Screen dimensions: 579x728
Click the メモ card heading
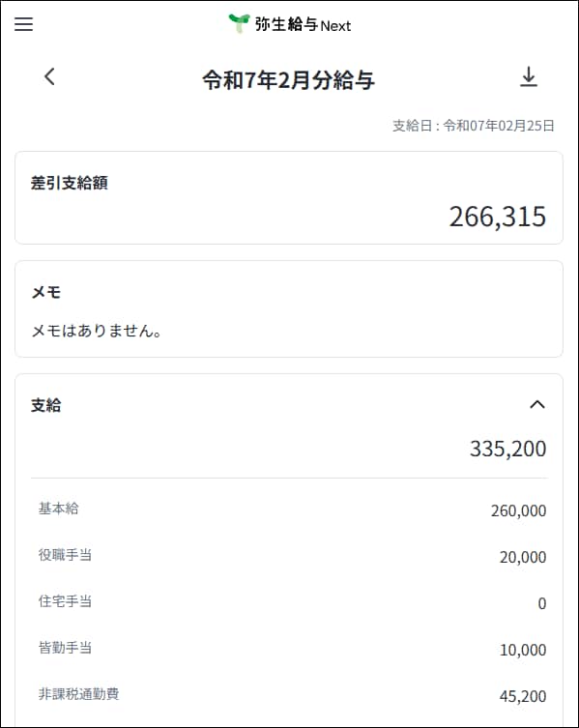click(46, 293)
